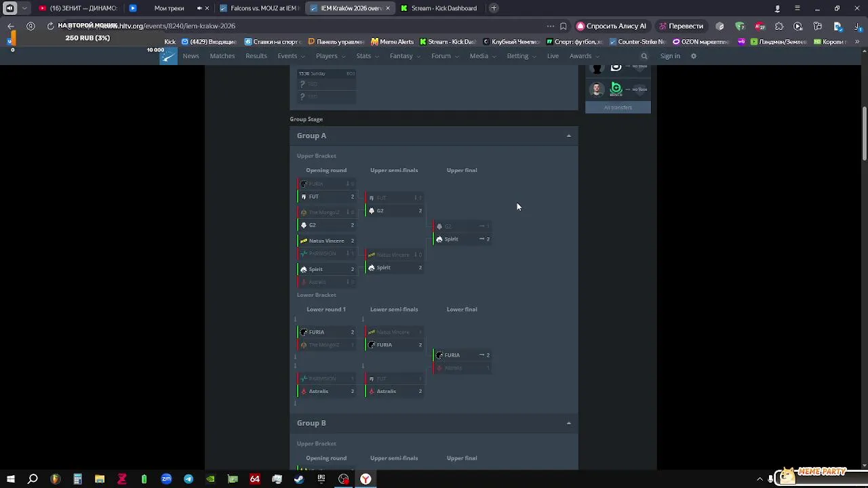Click the video-player extension icon in the toolbar
The image size is (868, 488).
pyautogui.click(x=798, y=26)
